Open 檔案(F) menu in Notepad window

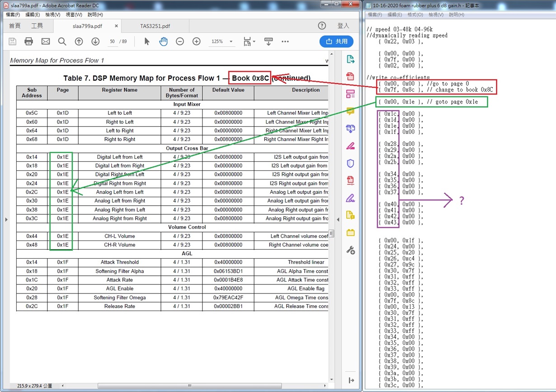pos(375,15)
